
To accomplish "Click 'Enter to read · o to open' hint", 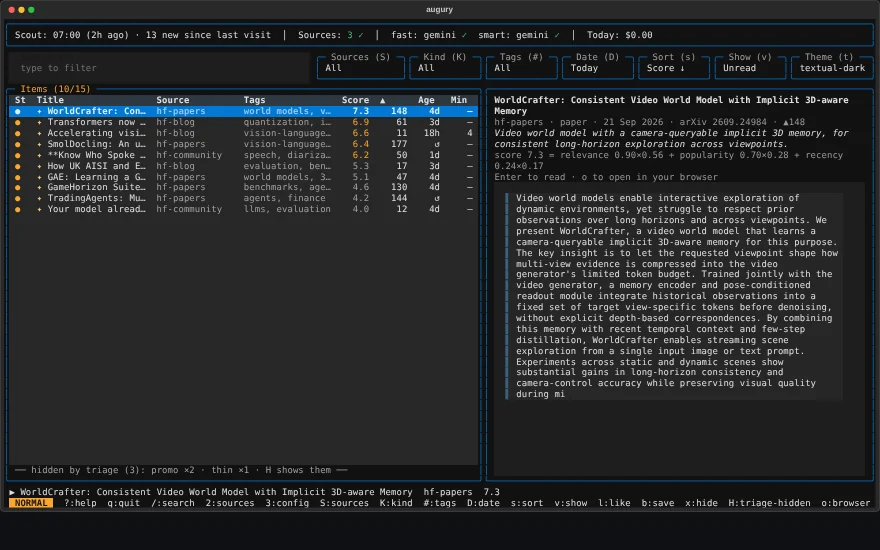I will pyautogui.click(x=606, y=177).
